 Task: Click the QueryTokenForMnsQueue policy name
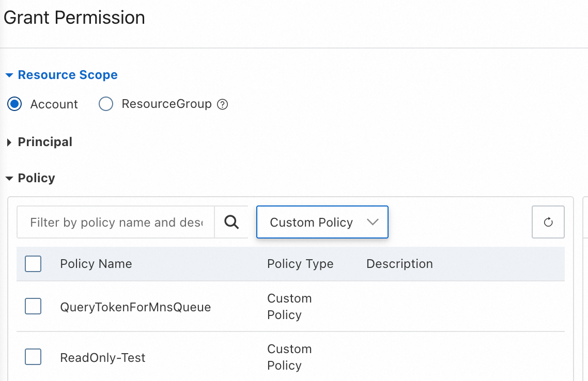(x=135, y=307)
